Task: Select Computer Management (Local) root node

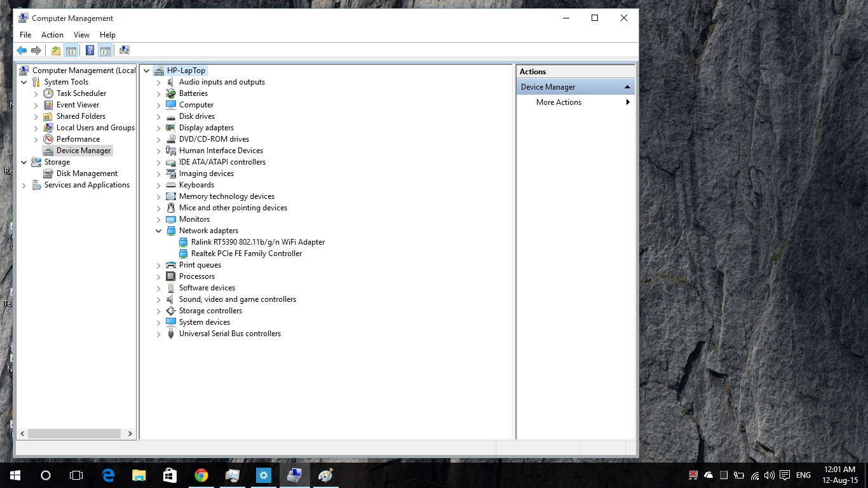Action: point(84,71)
